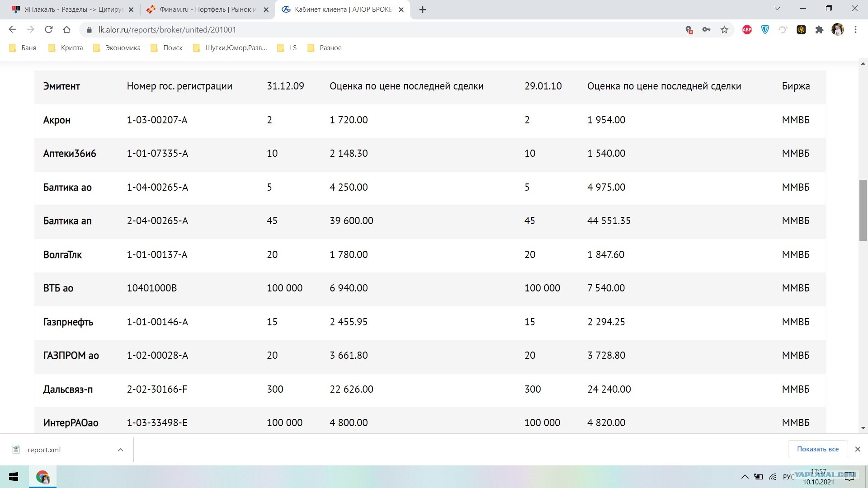
Task: Select the Акрон issuer cell
Action: pos(57,120)
